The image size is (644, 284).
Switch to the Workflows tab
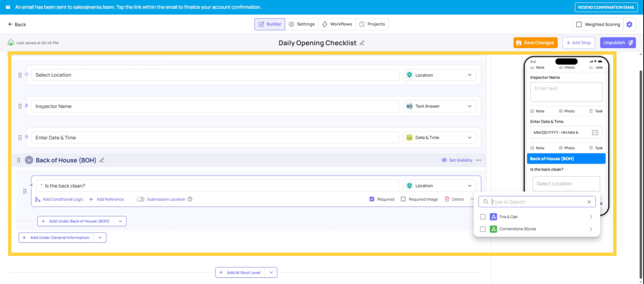pos(337,24)
